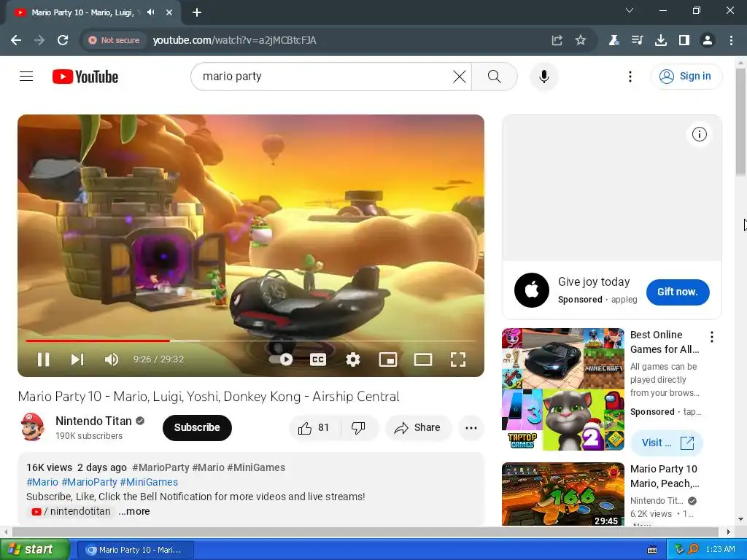Open Chrome downloads icon
The width and height of the screenshot is (747, 560).
661,41
